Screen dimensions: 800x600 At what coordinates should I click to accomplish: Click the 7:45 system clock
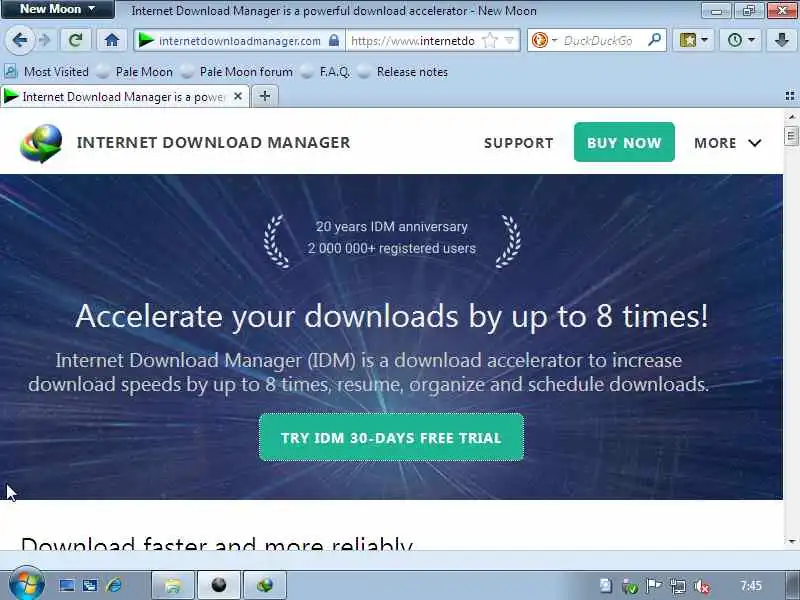[x=751, y=586]
